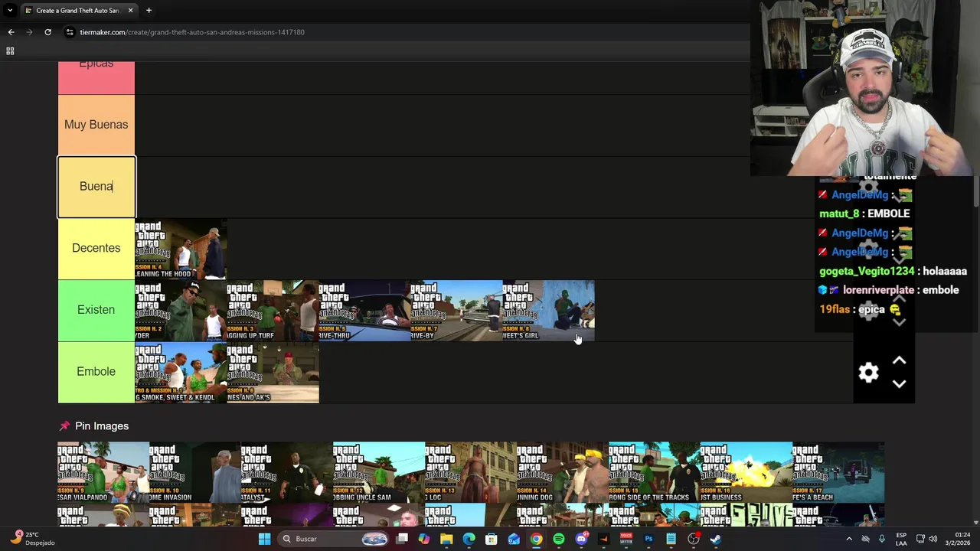Move Embole tier row up with arrow
Viewport: 980px width, 551px height.
click(899, 360)
